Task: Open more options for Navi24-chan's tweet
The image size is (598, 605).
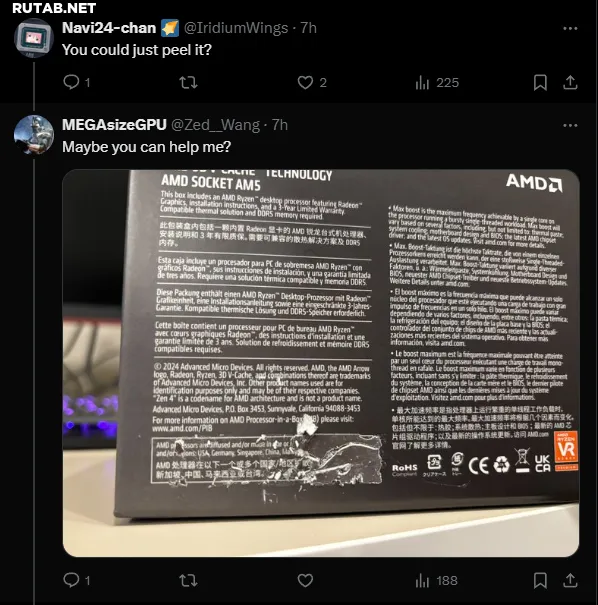Action: tap(570, 28)
